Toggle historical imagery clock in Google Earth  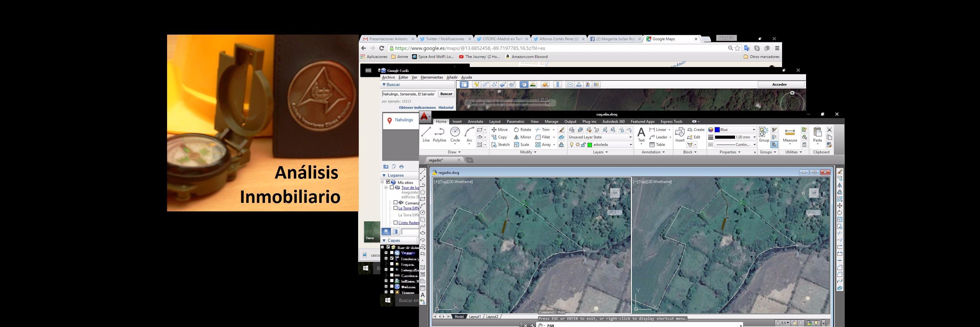pos(524,84)
